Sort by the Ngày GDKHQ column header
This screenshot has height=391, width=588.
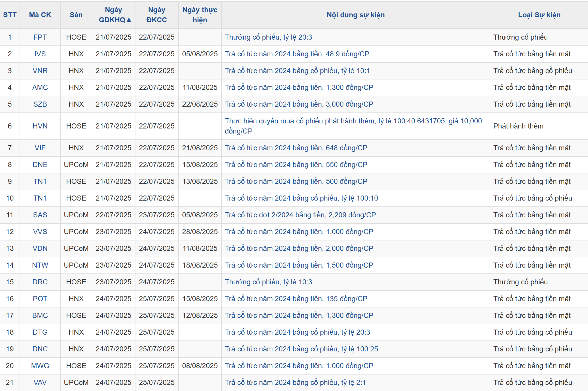point(115,15)
